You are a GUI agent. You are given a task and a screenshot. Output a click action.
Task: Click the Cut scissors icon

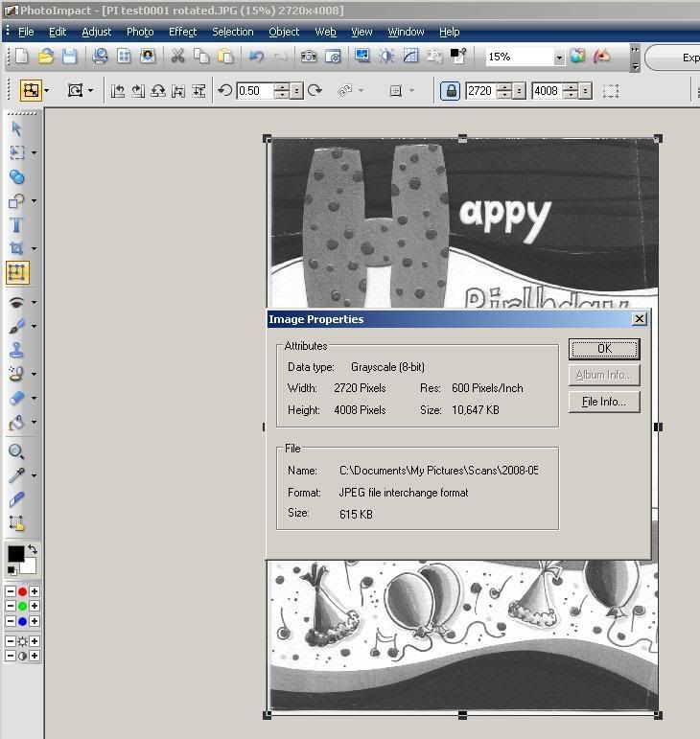[177, 57]
